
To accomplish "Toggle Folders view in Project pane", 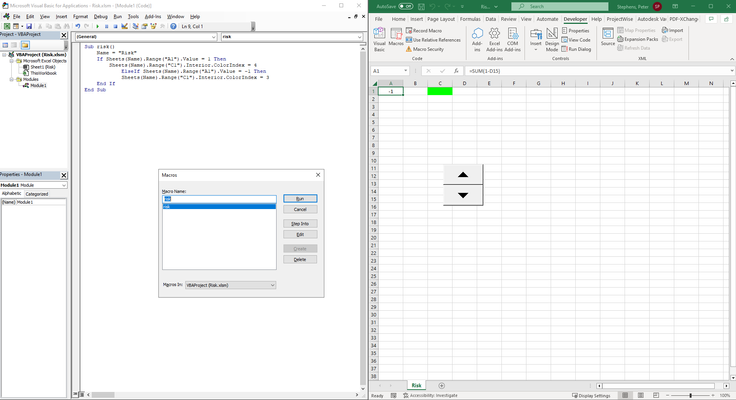I will [x=25, y=45].
